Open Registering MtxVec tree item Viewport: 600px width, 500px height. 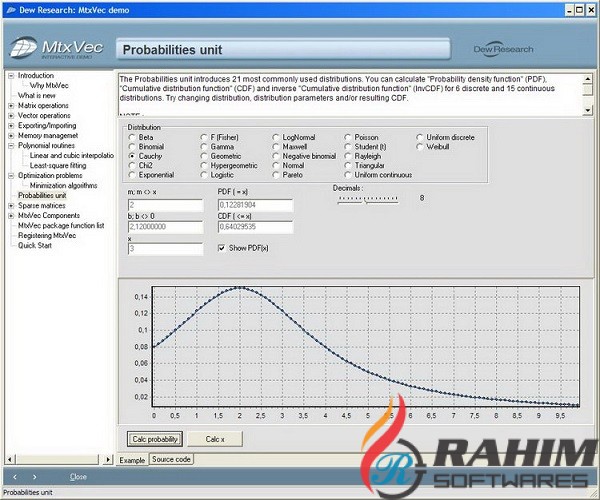click(x=47, y=235)
